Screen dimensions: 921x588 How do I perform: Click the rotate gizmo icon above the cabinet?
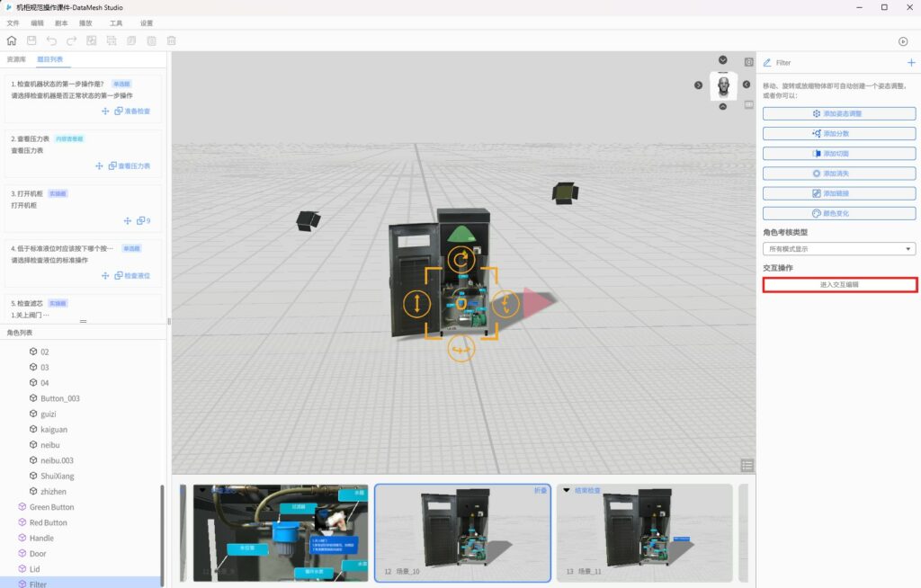click(x=461, y=261)
